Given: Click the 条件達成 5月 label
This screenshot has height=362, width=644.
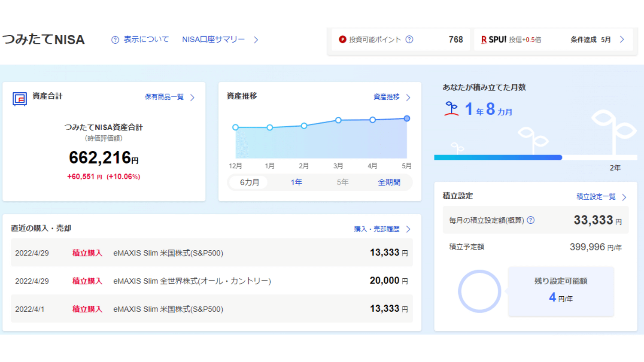Looking at the screenshot, I should (x=590, y=40).
